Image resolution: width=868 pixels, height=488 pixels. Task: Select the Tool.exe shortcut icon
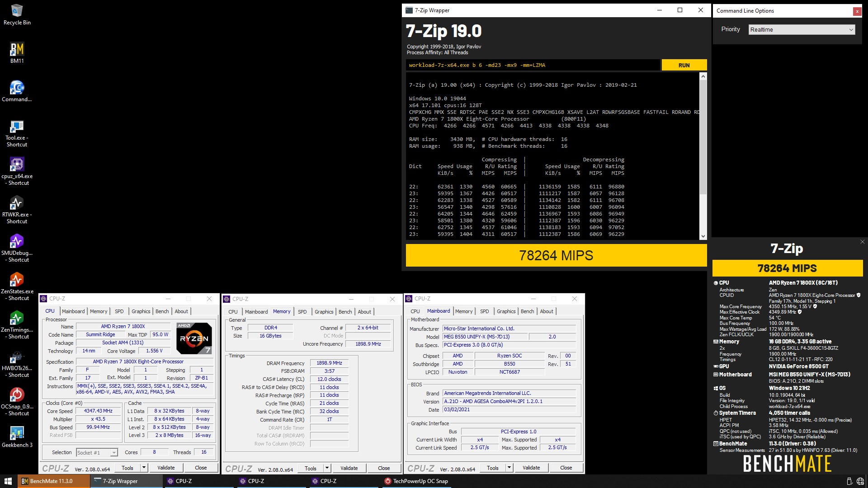coord(17,133)
